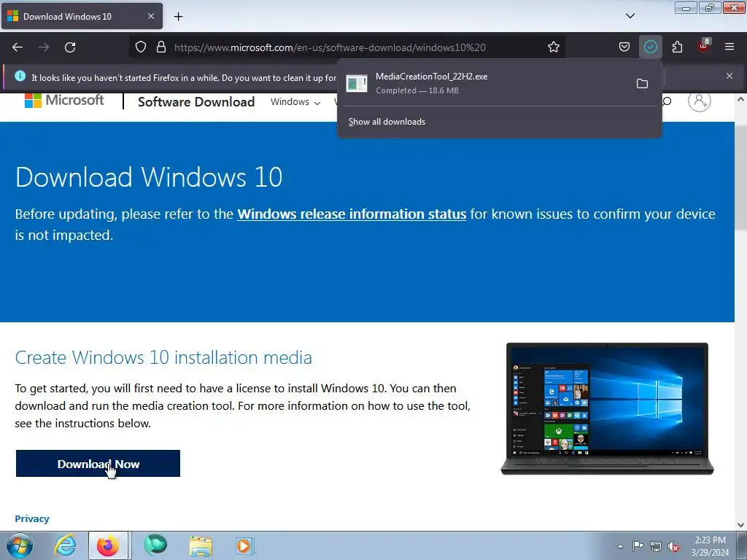The width and height of the screenshot is (747, 560).
Task: Open the taskbar clock showing 2:23 PM
Action: tap(710, 546)
